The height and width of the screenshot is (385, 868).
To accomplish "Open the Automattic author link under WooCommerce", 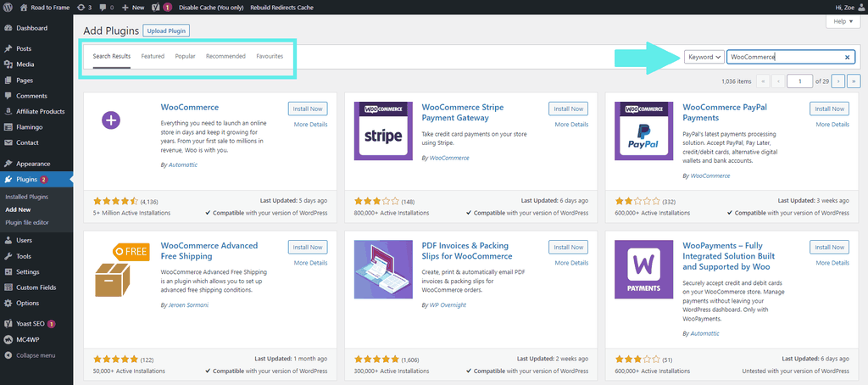I will coord(182,165).
